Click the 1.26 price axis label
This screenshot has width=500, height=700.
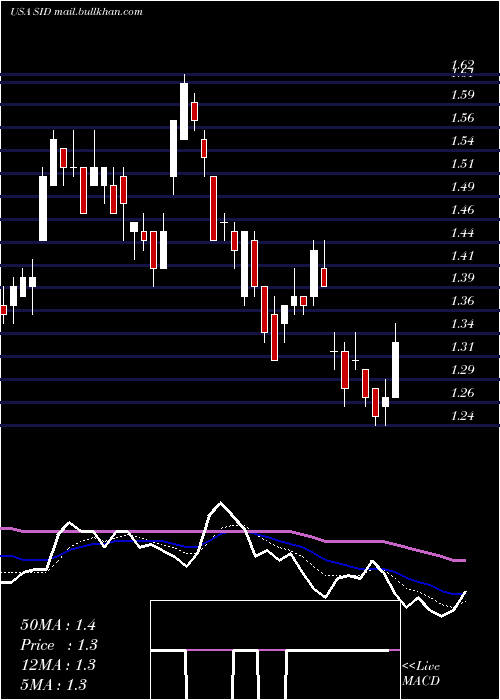tap(462, 393)
